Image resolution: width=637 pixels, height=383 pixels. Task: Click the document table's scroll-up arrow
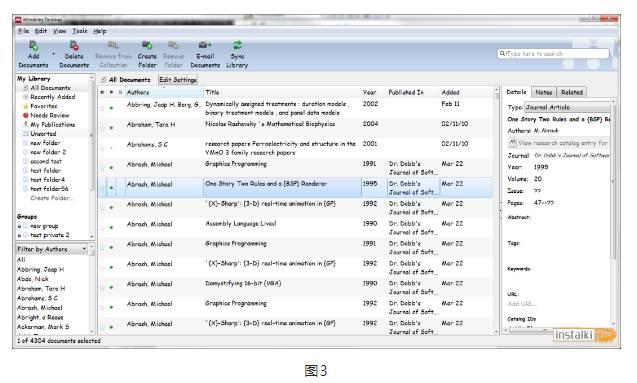tap(496, 90)
